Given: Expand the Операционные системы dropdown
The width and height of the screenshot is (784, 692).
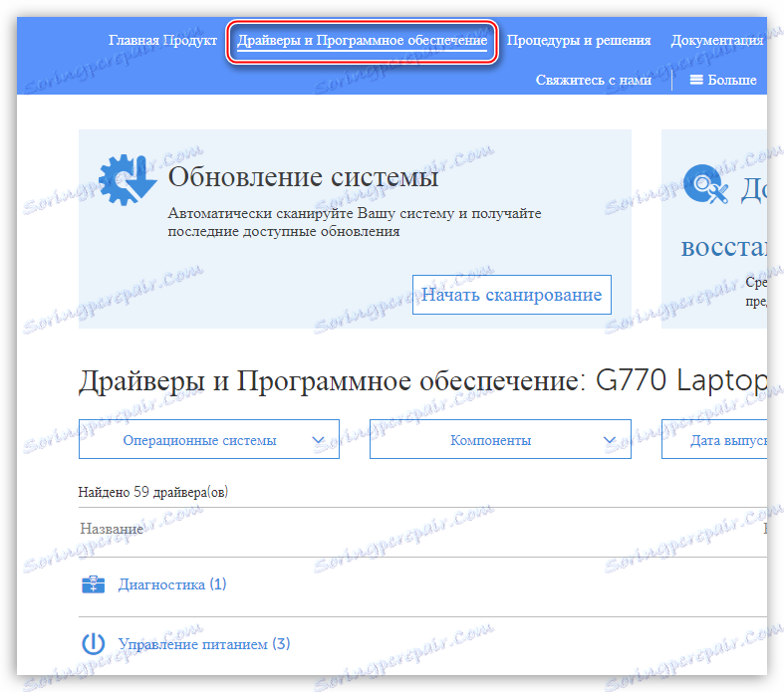Looking at the screenshot, I should pos(209,439).
